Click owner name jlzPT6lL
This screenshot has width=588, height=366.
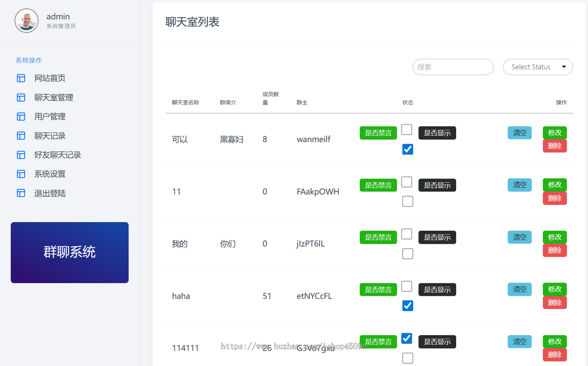tap(311, 244)
